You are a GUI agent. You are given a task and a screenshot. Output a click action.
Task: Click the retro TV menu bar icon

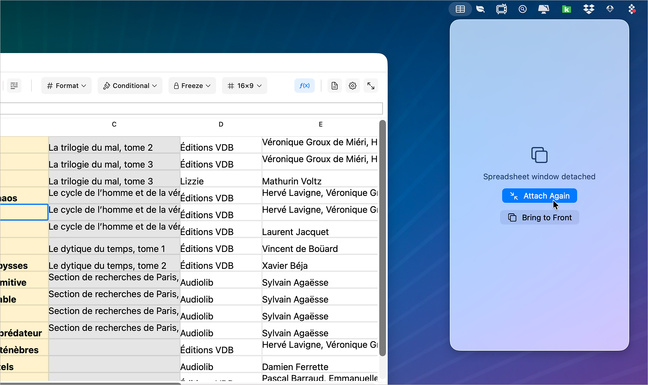tap(501, 9)
